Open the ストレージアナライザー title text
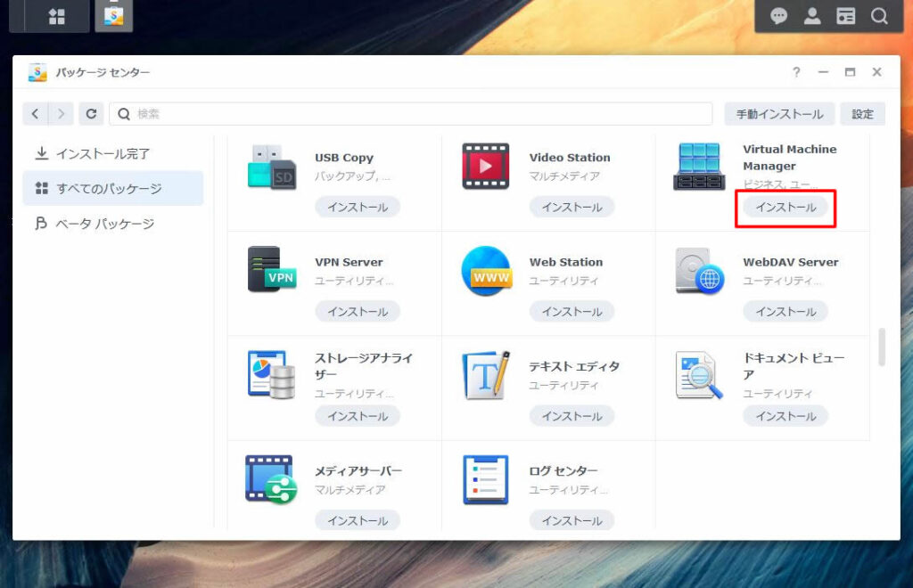 click(x=364, y=366)
